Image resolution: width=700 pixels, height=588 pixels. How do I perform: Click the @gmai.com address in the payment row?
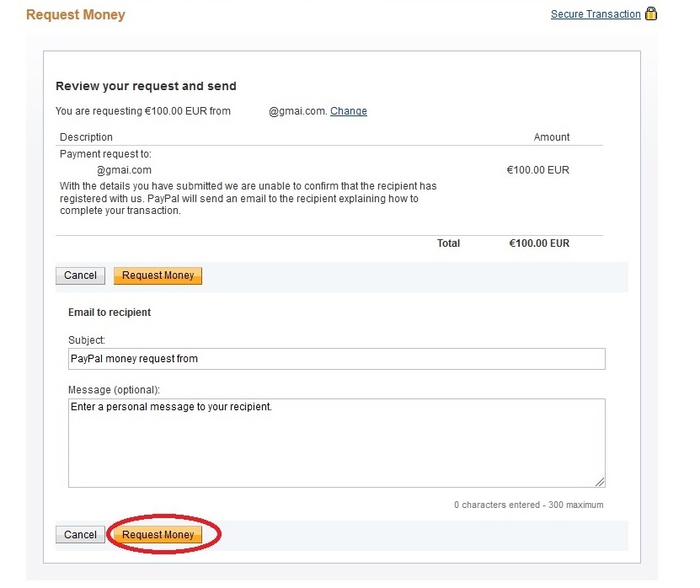(x=124, y=170)
